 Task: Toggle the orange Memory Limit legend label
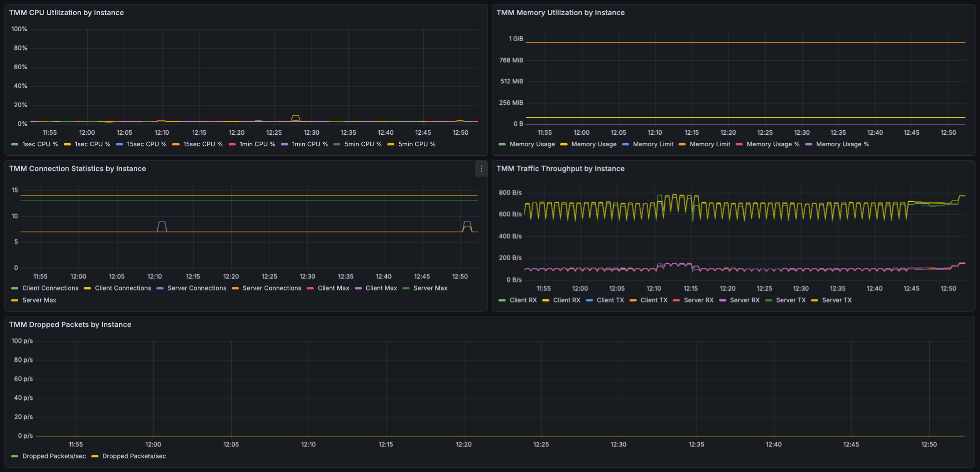(x=710, y=144)
